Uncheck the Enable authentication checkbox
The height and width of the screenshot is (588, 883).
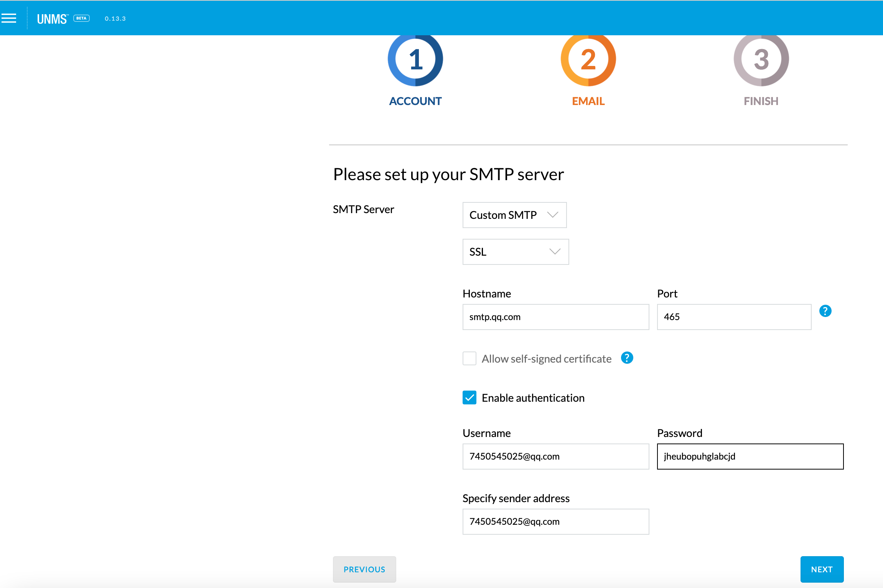pos(469,397)
